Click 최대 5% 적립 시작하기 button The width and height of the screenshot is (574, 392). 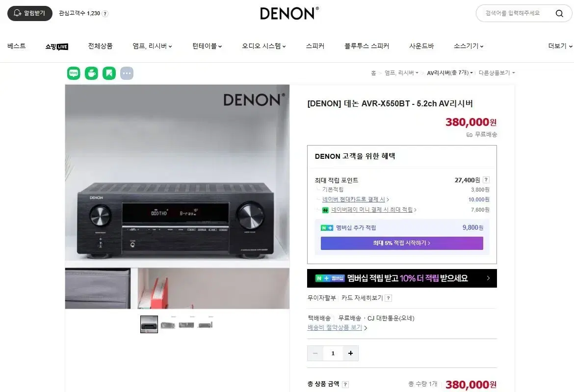click(x=402, y=243)
